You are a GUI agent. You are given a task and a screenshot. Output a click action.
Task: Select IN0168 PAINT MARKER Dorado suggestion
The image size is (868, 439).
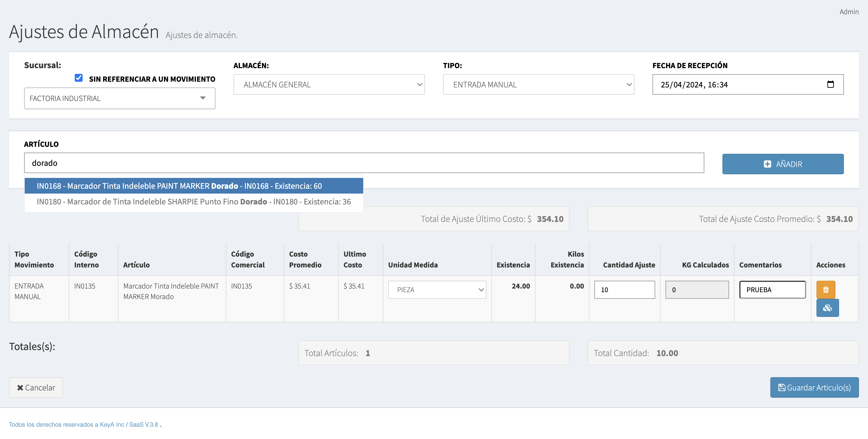[194, 186]
